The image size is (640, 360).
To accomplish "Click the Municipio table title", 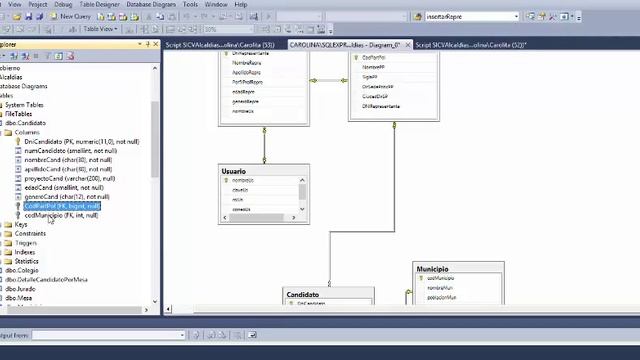I will click(432, 269).
